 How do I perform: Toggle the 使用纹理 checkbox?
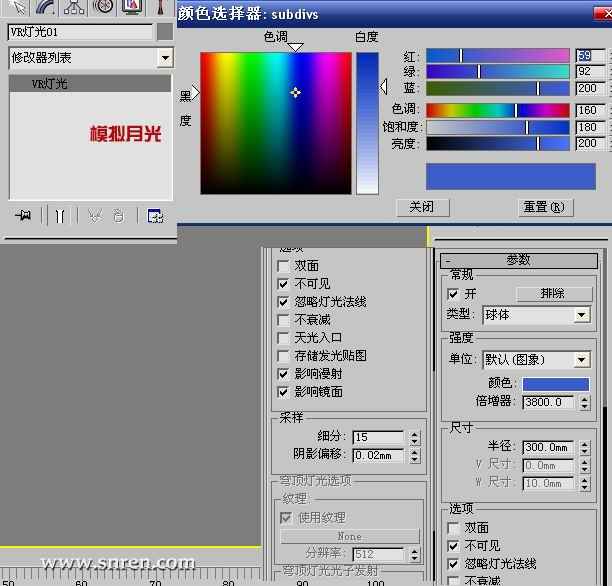286,518
